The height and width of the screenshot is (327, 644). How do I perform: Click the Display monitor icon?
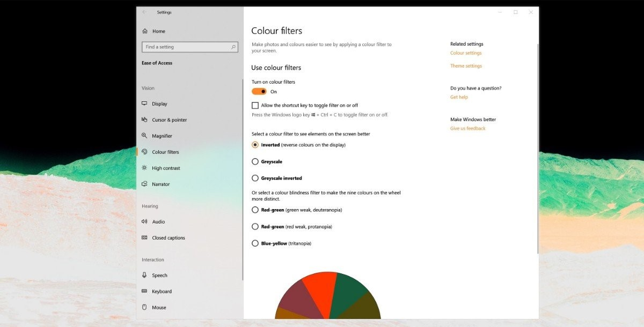pyautogui.click(x=145, y=103)
